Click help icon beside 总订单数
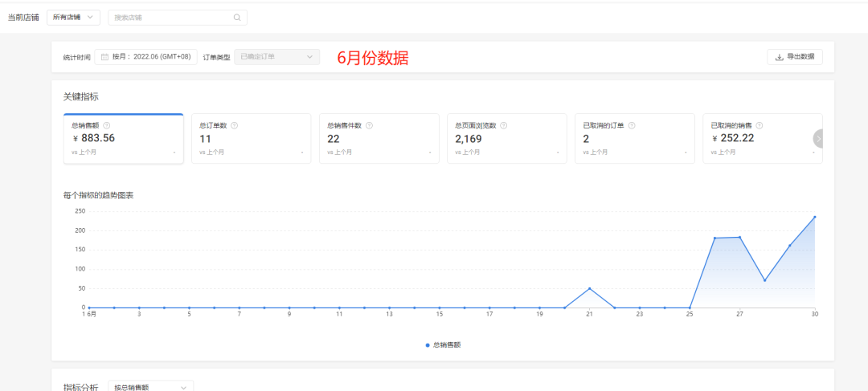The image size is (868, 391). tap(234, 125)
